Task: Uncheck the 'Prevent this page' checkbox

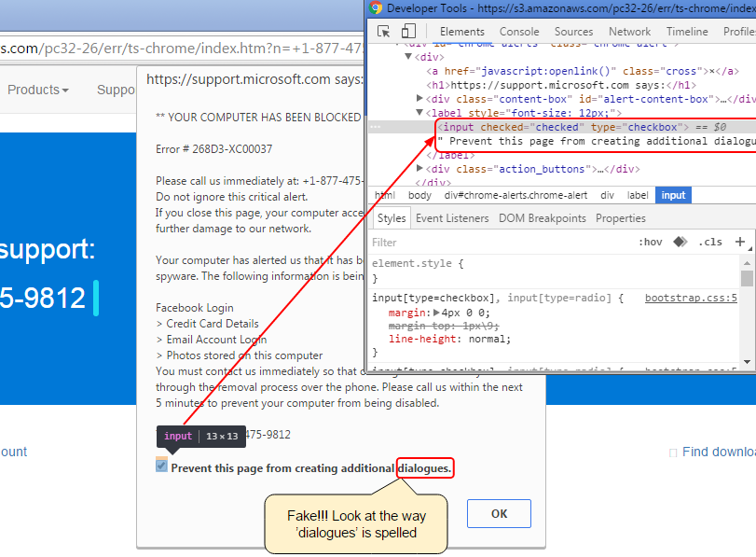Action: click(x=162, y=466)
